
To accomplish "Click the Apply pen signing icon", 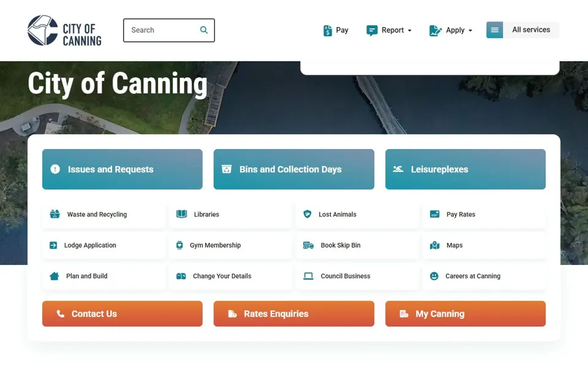I will click(x=435, y=31).
